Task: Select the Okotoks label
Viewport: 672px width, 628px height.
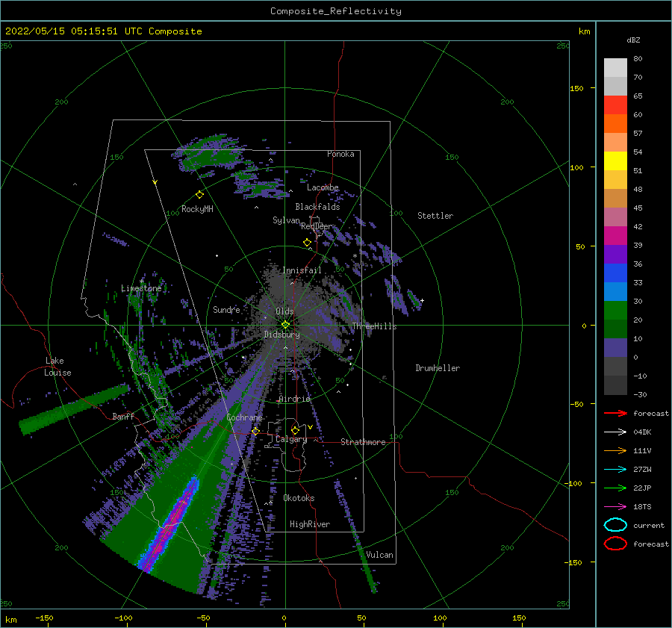Action: point(299,498)
